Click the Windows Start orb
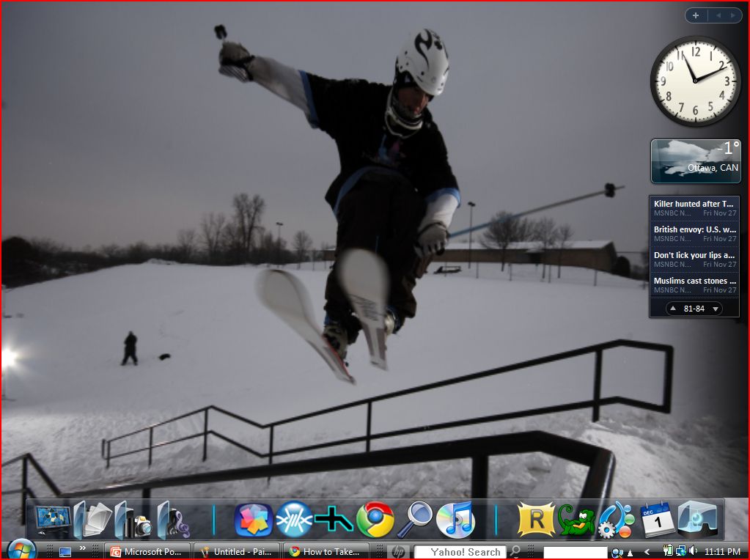750x560 pixels. 21,550
